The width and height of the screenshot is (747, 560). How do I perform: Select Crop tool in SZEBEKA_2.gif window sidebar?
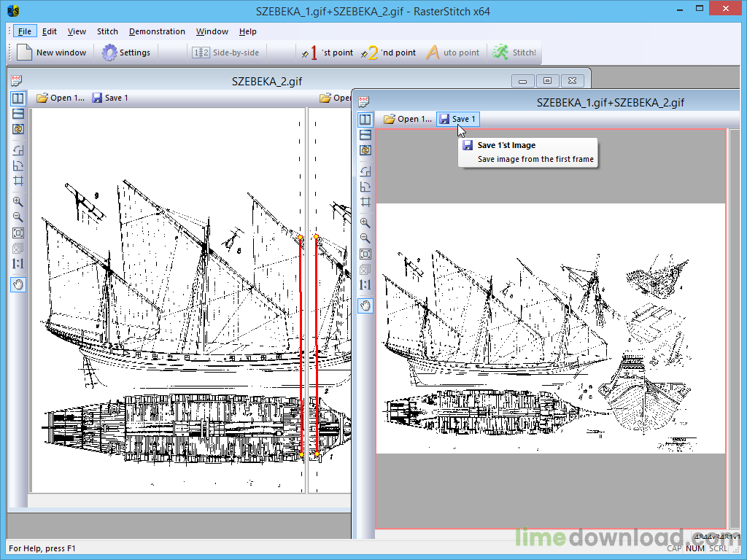click(18, 180)
